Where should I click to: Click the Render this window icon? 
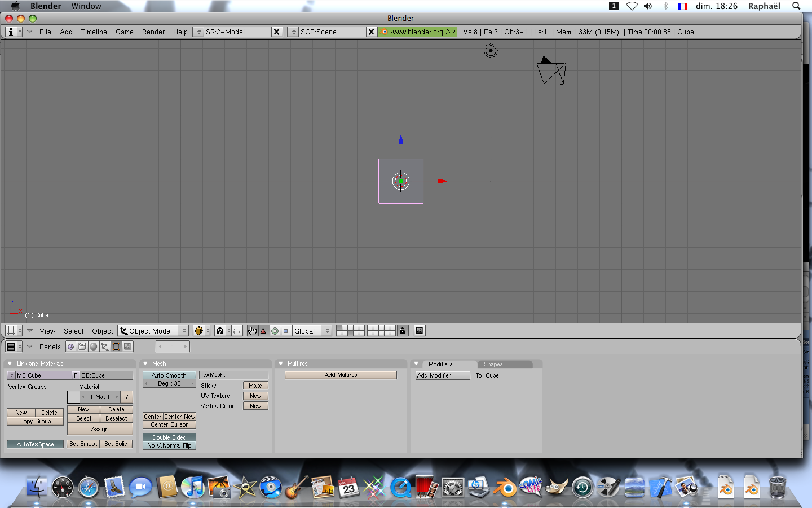[x=420, y=331]
